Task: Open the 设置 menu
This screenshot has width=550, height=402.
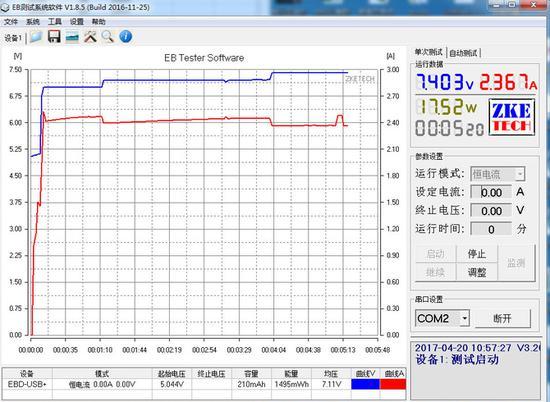Action: tap(76, 22)
